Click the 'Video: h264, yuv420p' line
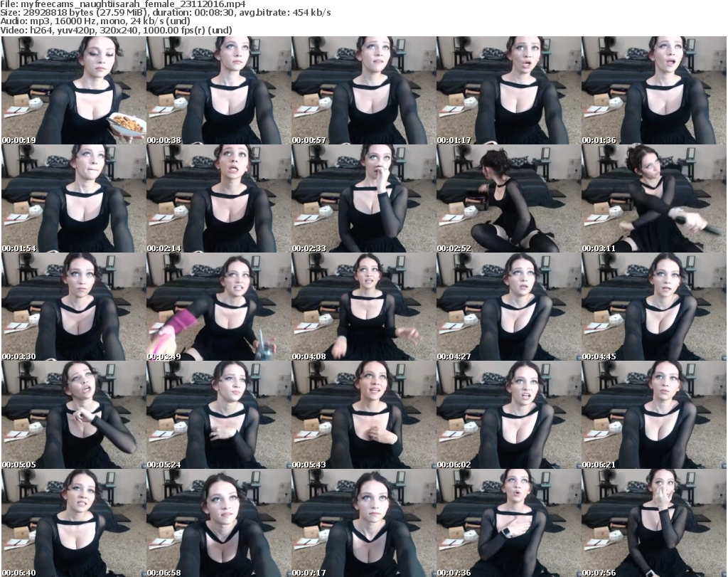728x577 pixels. pyautogui.click(x=116, y=30)
